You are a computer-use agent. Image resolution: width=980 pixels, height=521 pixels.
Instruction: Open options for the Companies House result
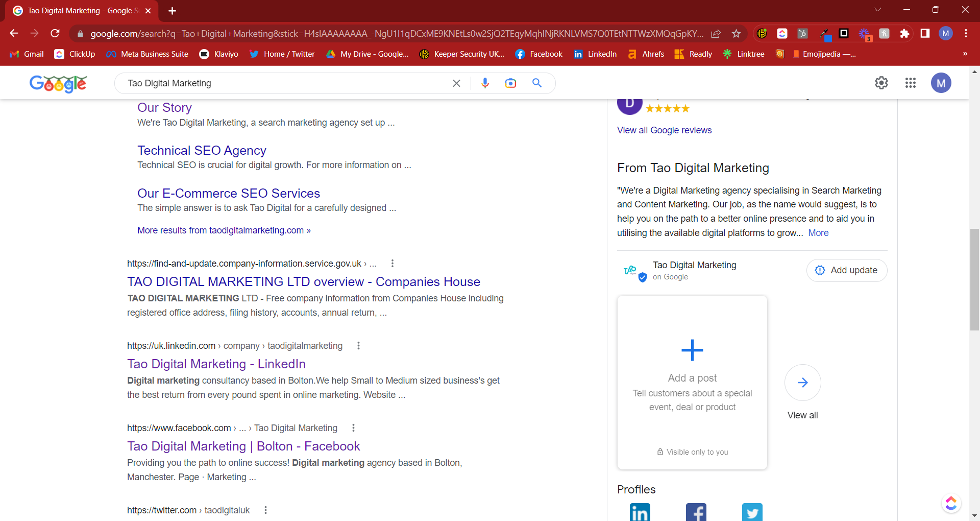(x=392, y=264)
